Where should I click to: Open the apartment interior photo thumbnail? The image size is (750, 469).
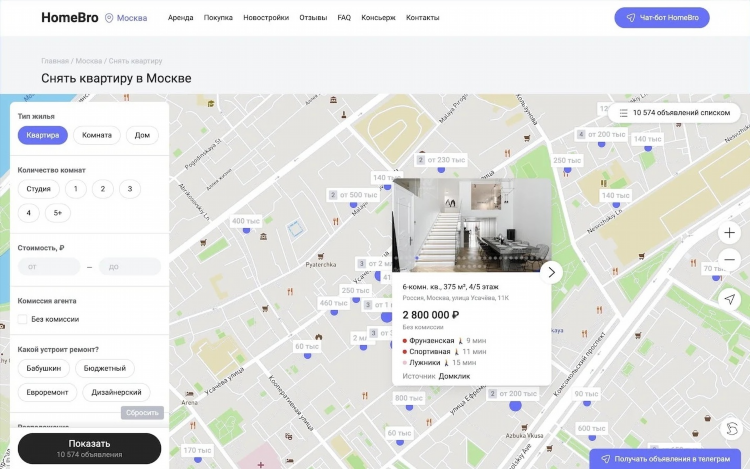pyautogui.click(x=472, y=225)
